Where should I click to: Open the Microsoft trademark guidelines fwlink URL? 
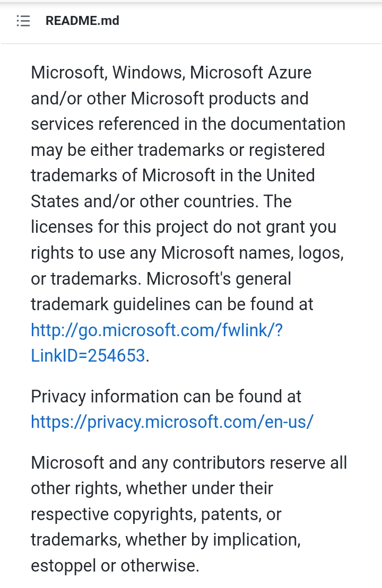[x=157, y=330]
